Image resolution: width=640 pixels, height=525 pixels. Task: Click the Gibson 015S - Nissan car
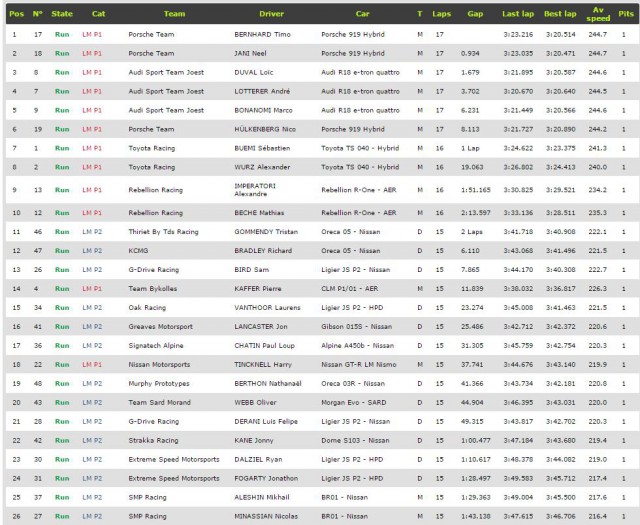coord(356,327)
